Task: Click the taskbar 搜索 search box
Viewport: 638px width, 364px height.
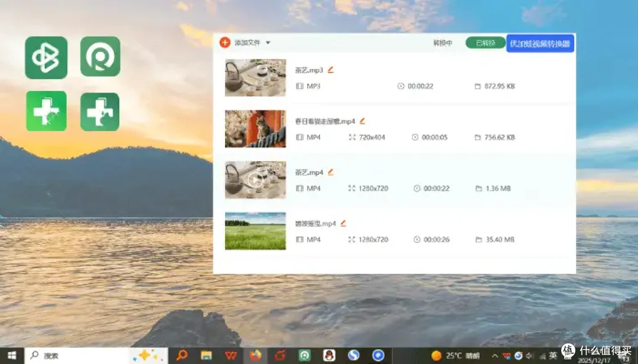Action: (x=96, y=356)
